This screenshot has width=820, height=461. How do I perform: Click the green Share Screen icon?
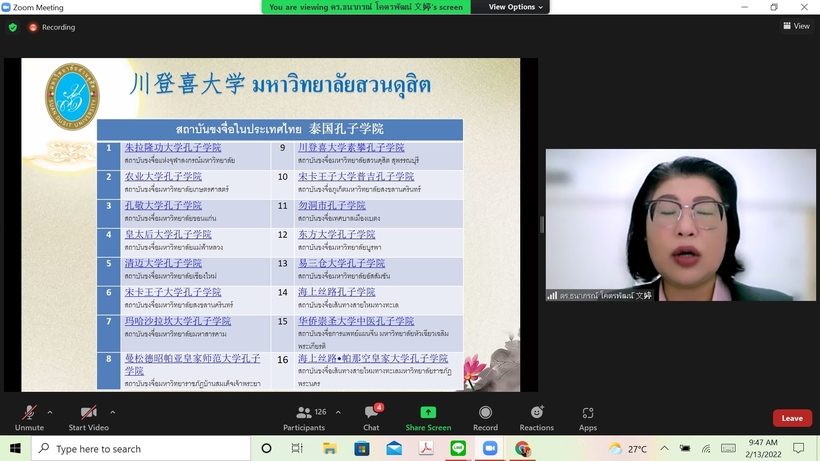428,417
